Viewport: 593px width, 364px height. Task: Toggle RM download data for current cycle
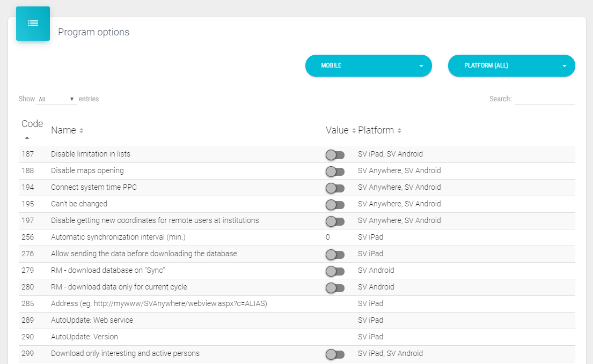coord(334,288)
